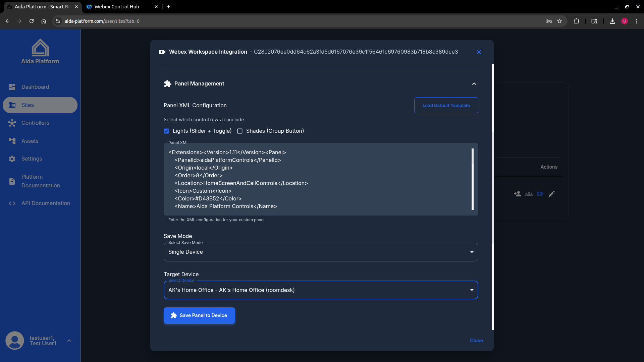Open Settings from the sidebar
644x362 pixels.
tap(32, 159)
